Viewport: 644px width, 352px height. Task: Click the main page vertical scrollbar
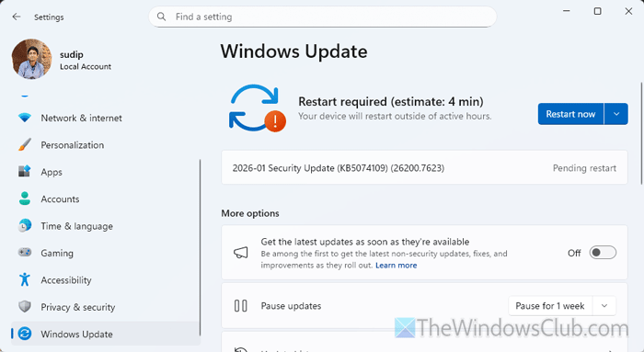point(641,133)
